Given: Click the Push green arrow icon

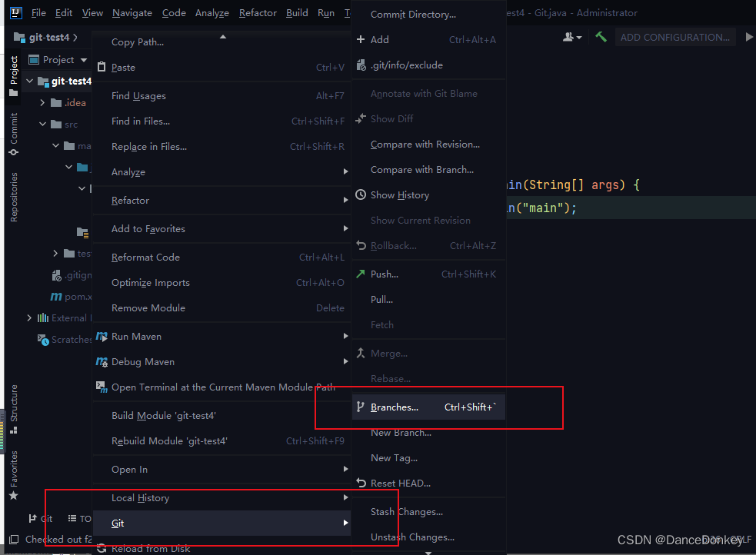Looking at the screenshot, I should 361,274.
